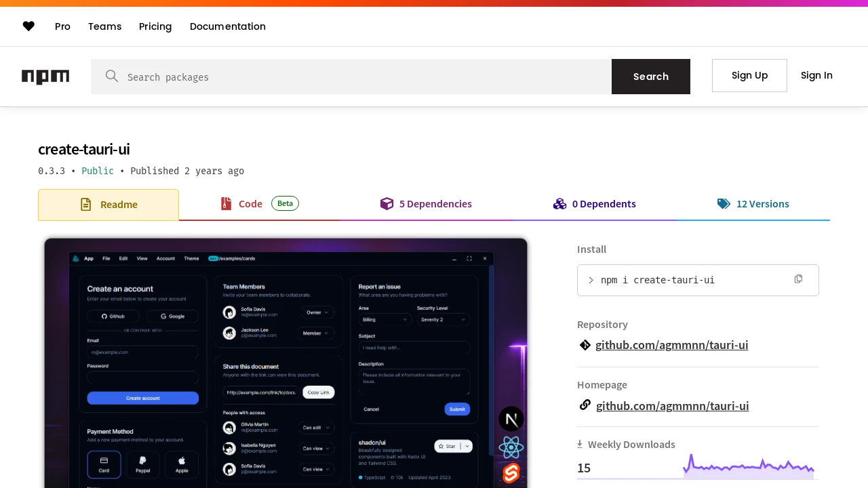This screenshot has width=868, height=488.
Task: Open the Pro page
Action: pos(62,26)
